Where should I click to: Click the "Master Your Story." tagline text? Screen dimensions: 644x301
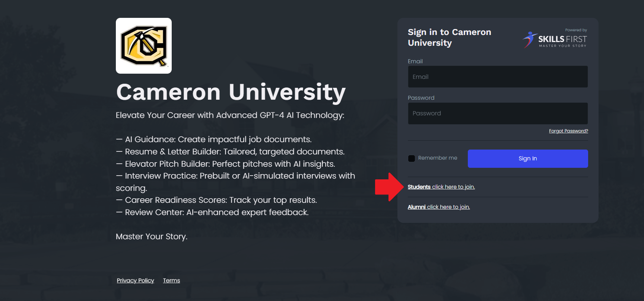(x=152, y=237)
